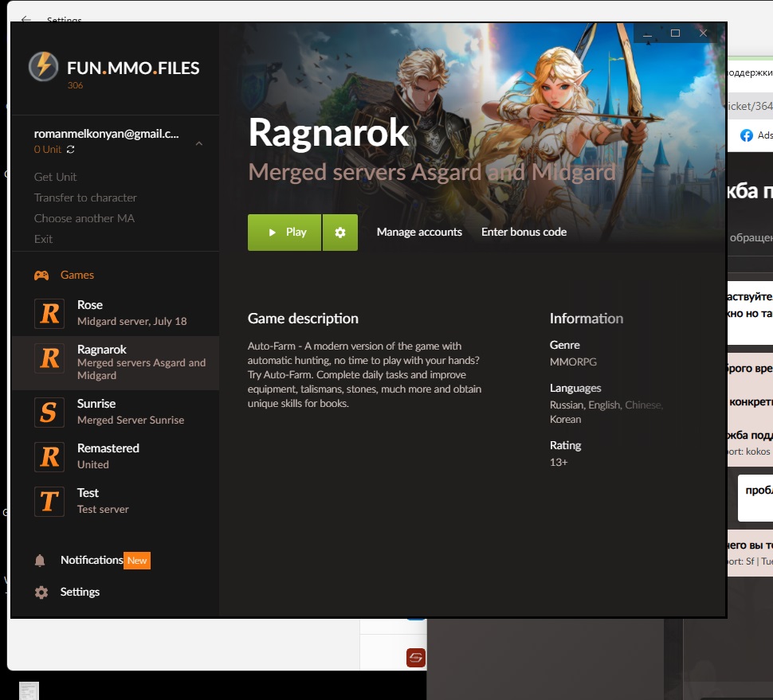The width and height of the screenshot is (773, 700).
Task: Click the refresh icon next to 0 Unit
Action: 71,150
